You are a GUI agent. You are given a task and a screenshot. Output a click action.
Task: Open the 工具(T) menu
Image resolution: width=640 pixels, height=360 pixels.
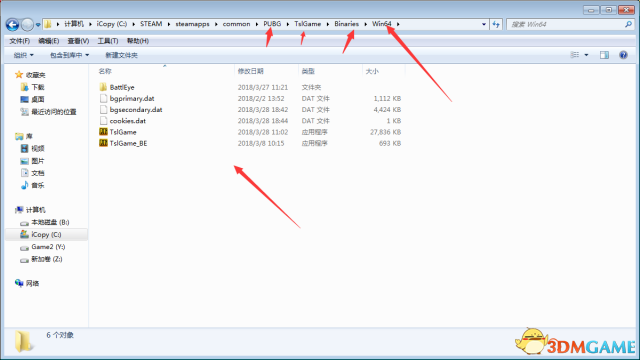108,41
